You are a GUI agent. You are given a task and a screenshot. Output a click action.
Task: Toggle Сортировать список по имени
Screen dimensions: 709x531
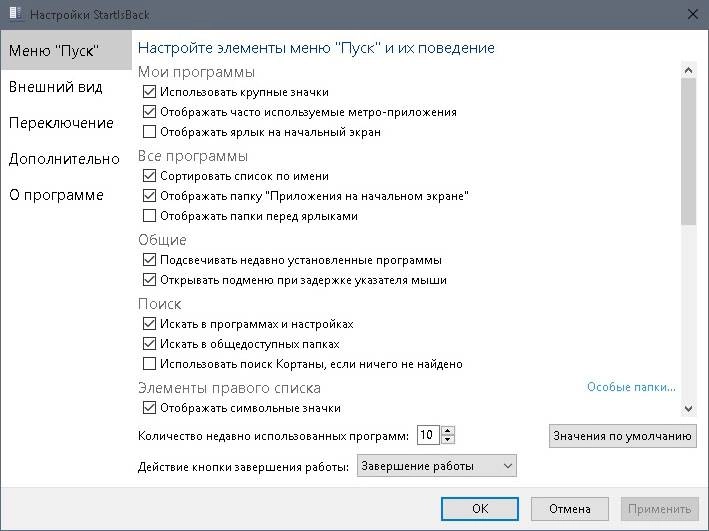pyautogui.click(x=149, y=175)
